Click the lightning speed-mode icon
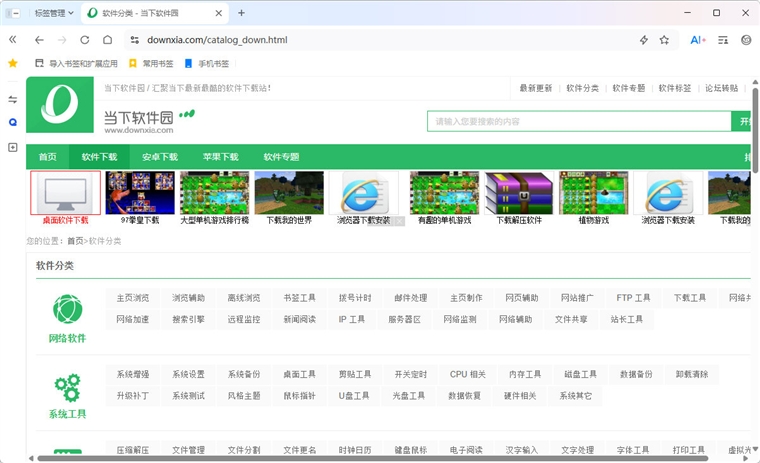This screenshot has width=760, height=463. [x=644, y=40]
